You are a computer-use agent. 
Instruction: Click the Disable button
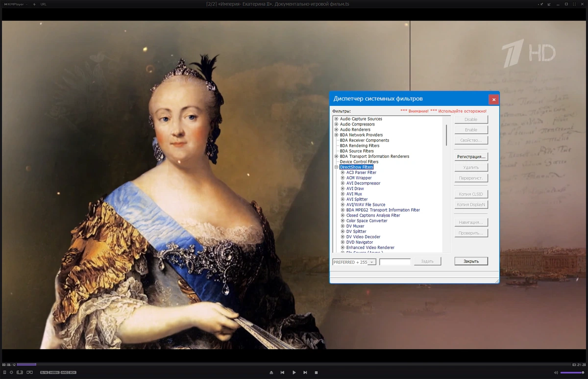471,119
